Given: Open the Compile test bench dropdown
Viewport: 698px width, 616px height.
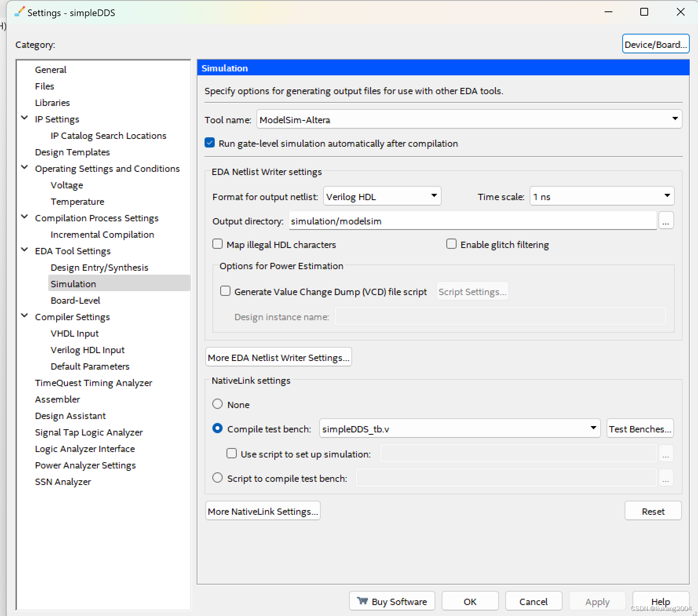Looking at the screenshot, I should [460, 428].
